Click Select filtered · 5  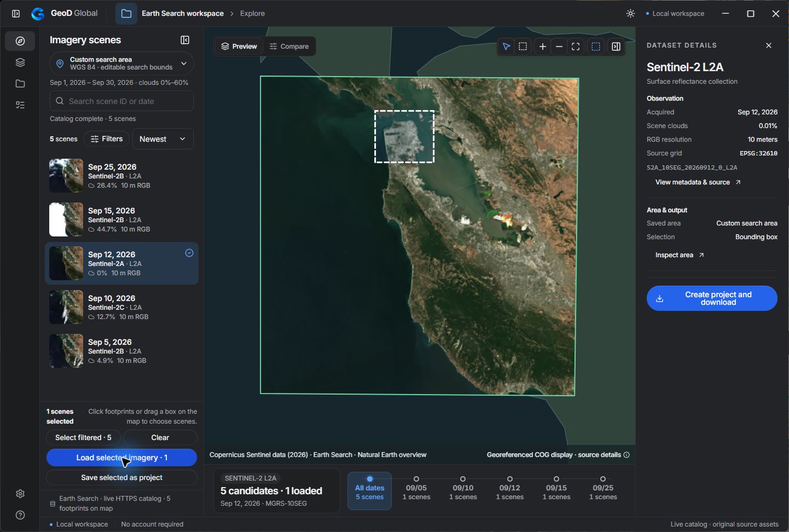83,437
